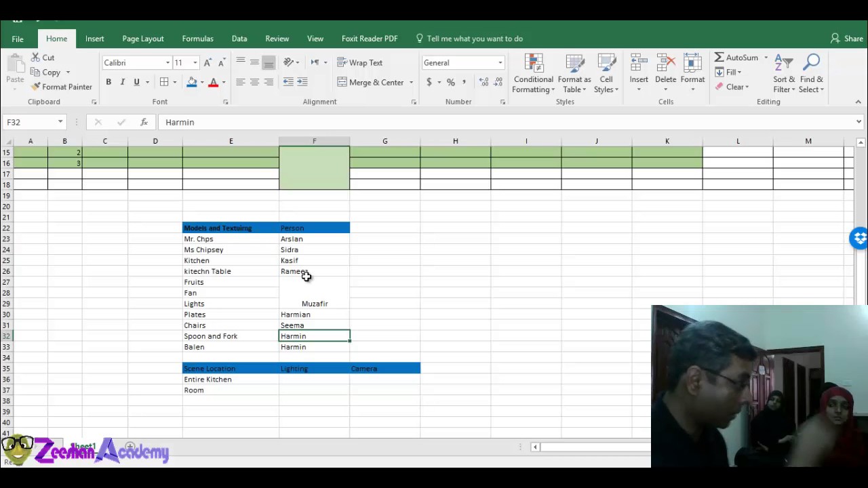
Task: Increase decimal places icon
Action: click(x=484, y=82)
